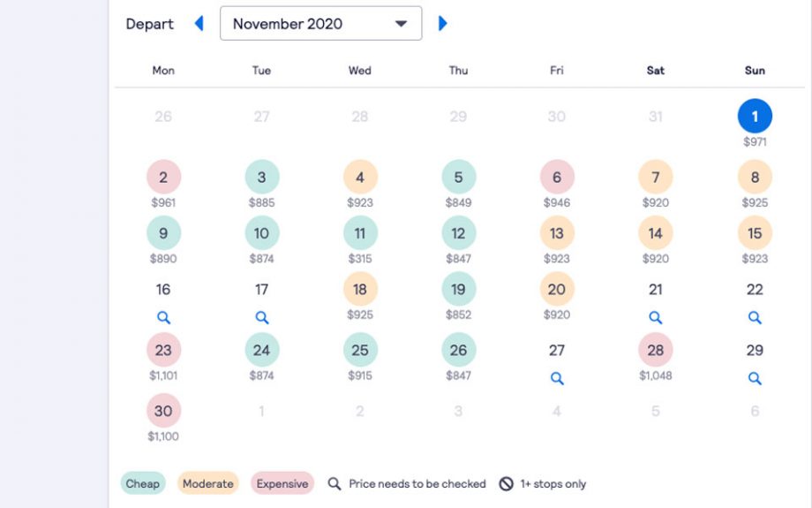This screenshot has width=812, height=508.
Task: Click the dropdown caret in month selector
Action: [x=401, y=24]
